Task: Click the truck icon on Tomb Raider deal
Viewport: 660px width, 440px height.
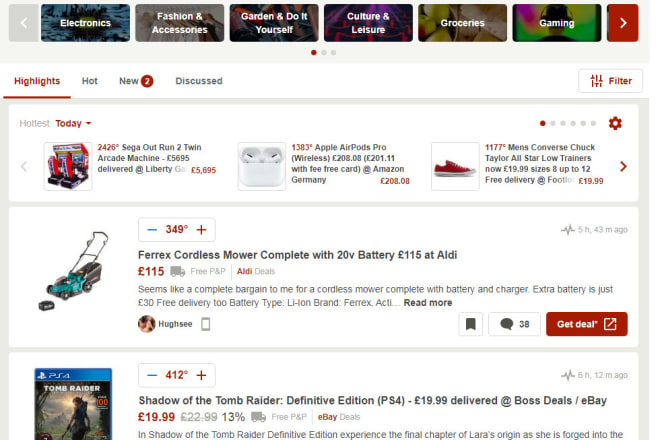Action: click(258, 417)
